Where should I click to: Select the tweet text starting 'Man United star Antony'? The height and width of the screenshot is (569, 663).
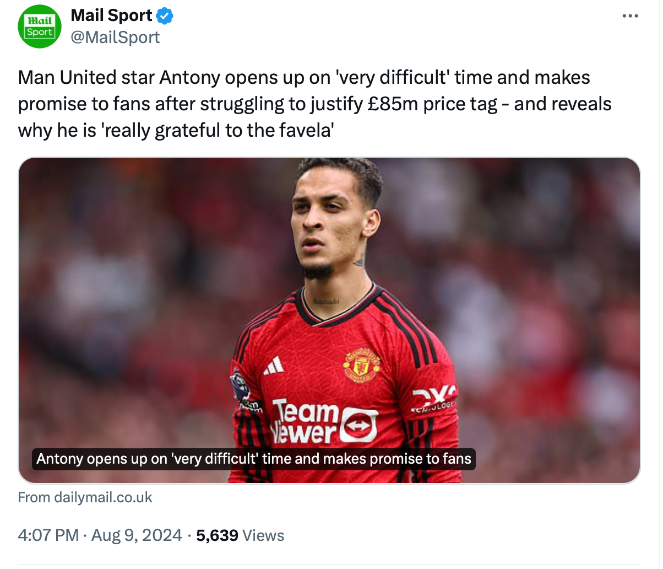[x=315, y=104]
